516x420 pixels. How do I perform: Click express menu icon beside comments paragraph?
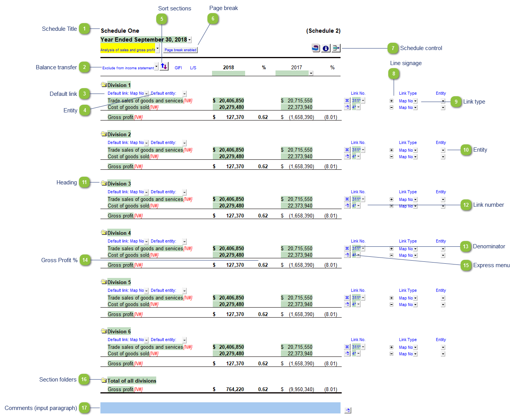pyautogui.click(x=348, y=410)
